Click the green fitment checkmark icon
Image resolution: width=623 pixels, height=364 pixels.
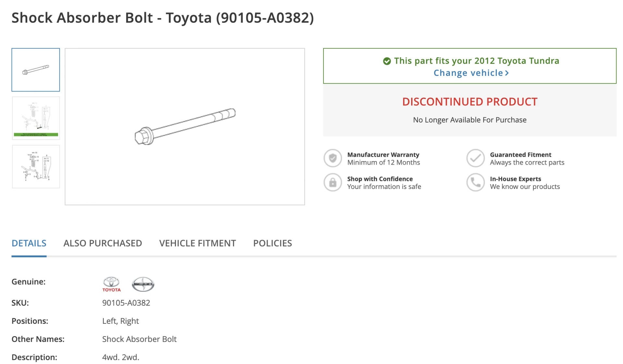click(x=387, y=61)
